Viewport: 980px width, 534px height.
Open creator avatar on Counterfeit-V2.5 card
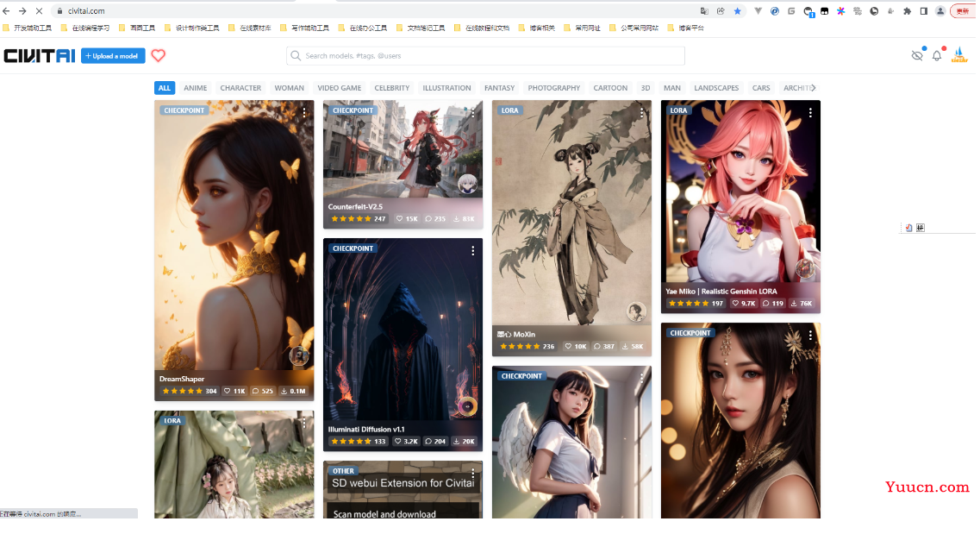[467, 183]
